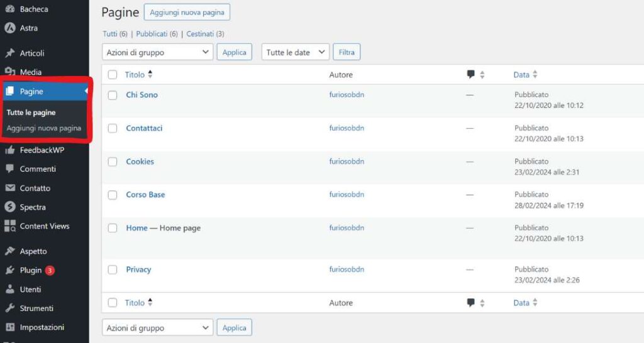
Task: Click the Contatto envelope icon
Action: tap(10, 188)
